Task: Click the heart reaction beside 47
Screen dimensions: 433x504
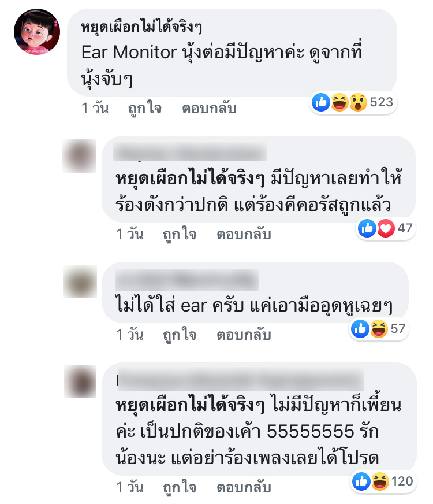Action: pyautogui.click(x=386, y=228)
